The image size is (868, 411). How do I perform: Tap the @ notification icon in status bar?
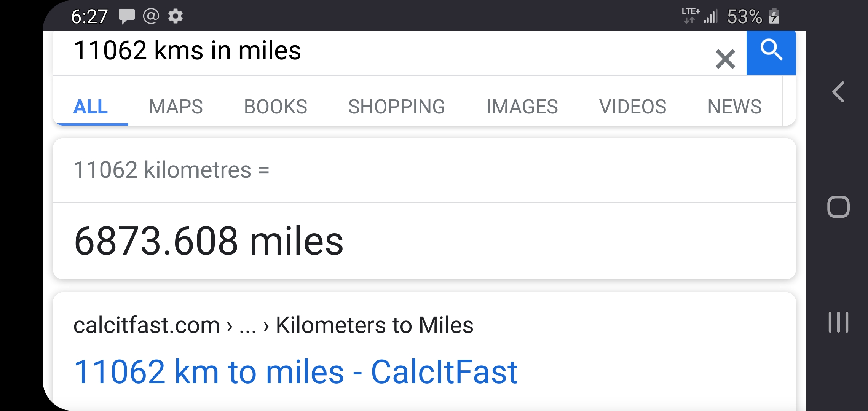(151, 16)
